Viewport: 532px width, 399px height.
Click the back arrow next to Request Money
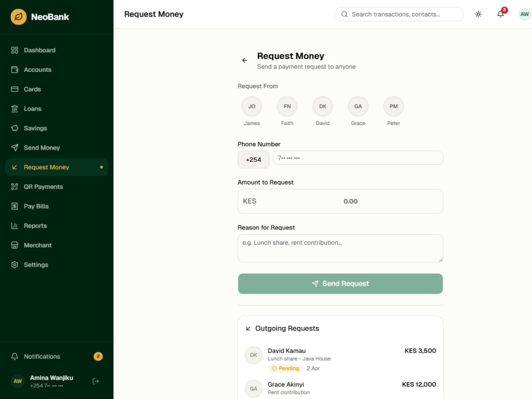[245, 61]
